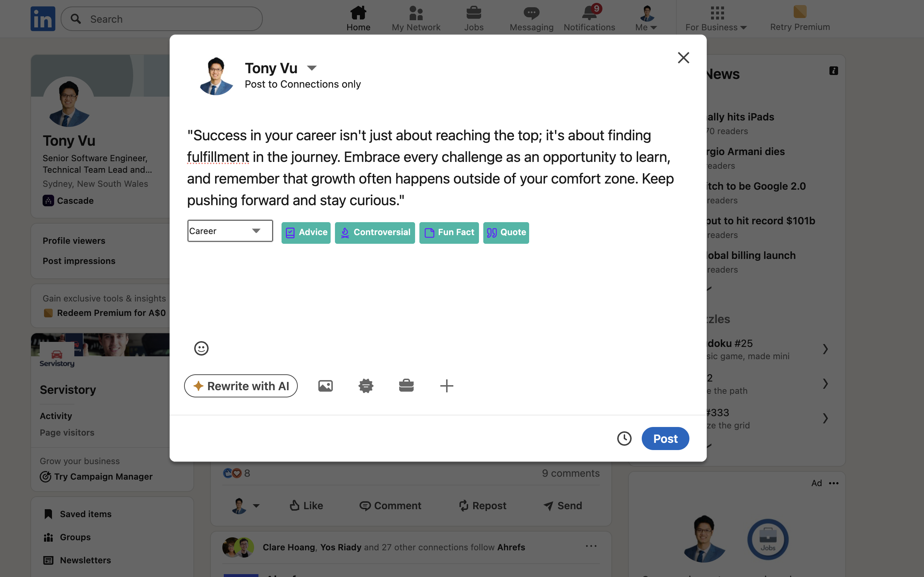Go to My Network tab
The height and width of the screenshot is (577, 924).
click(x=416, y=19)
